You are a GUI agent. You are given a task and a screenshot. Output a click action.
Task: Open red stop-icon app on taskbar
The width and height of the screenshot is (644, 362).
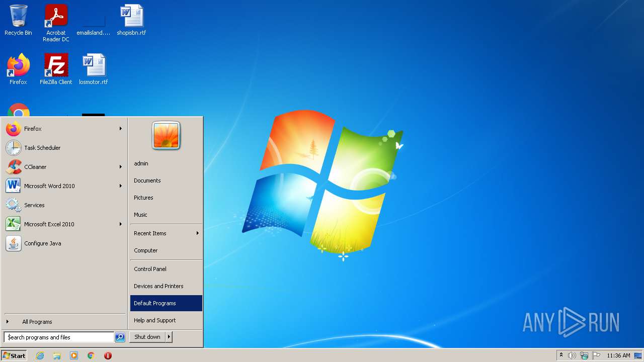click(x=108, y=355)
